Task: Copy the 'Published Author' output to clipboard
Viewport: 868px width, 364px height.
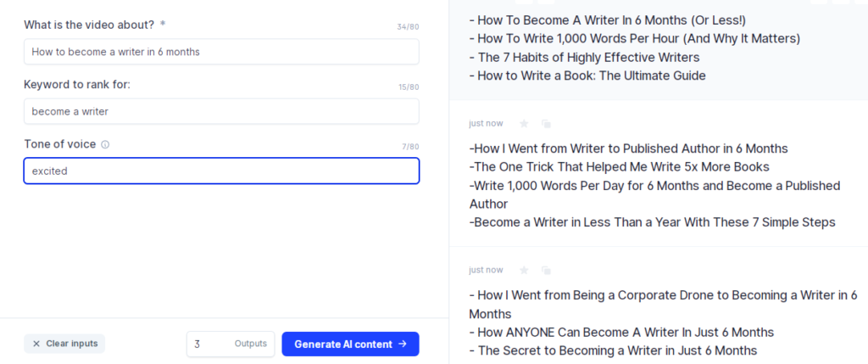Action: 546,123
